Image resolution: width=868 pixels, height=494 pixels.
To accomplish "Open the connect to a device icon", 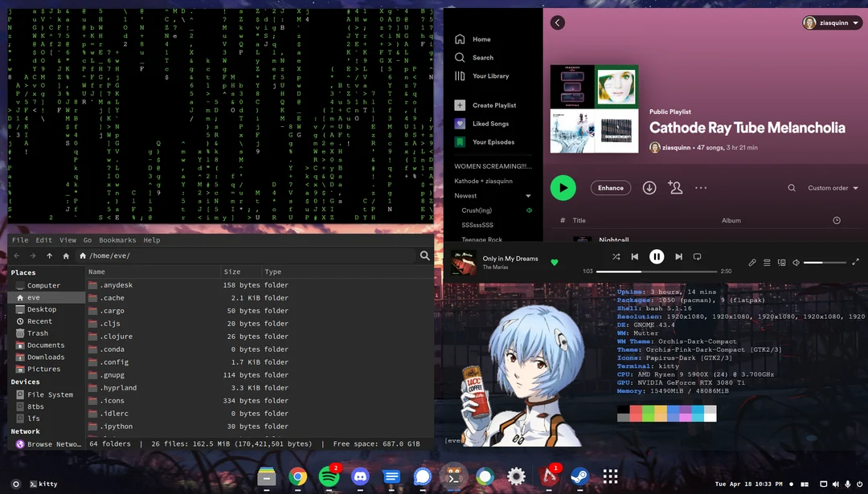I will pyautogui.click(x=781, y=262).
